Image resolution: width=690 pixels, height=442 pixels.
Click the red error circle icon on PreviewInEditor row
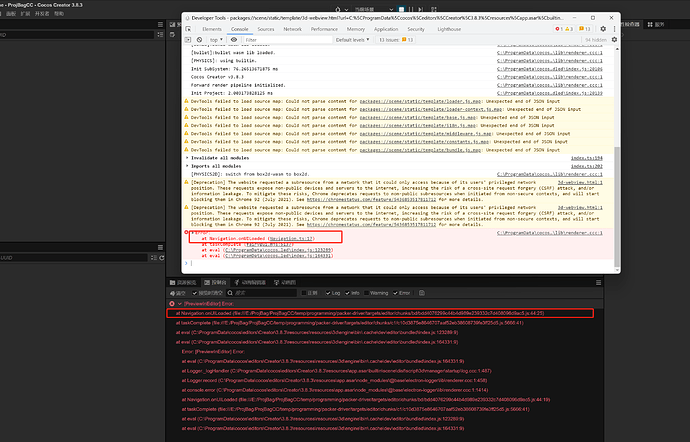(172, 304)
